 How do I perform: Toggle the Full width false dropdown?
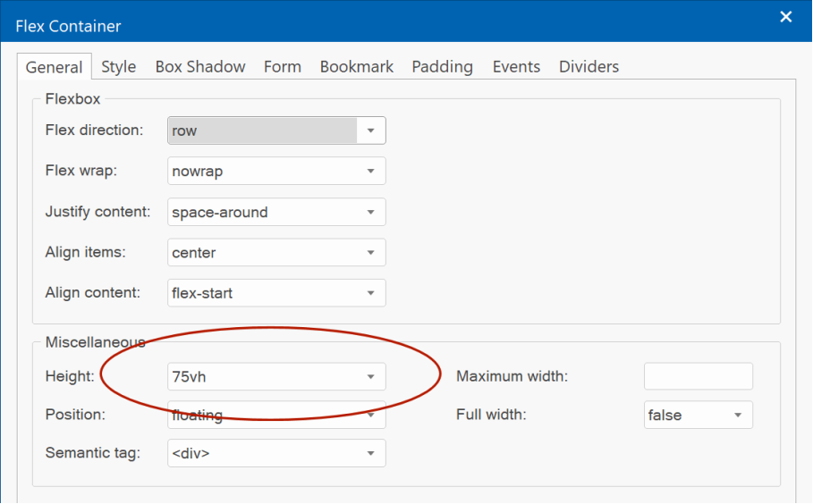pos(698,415)
